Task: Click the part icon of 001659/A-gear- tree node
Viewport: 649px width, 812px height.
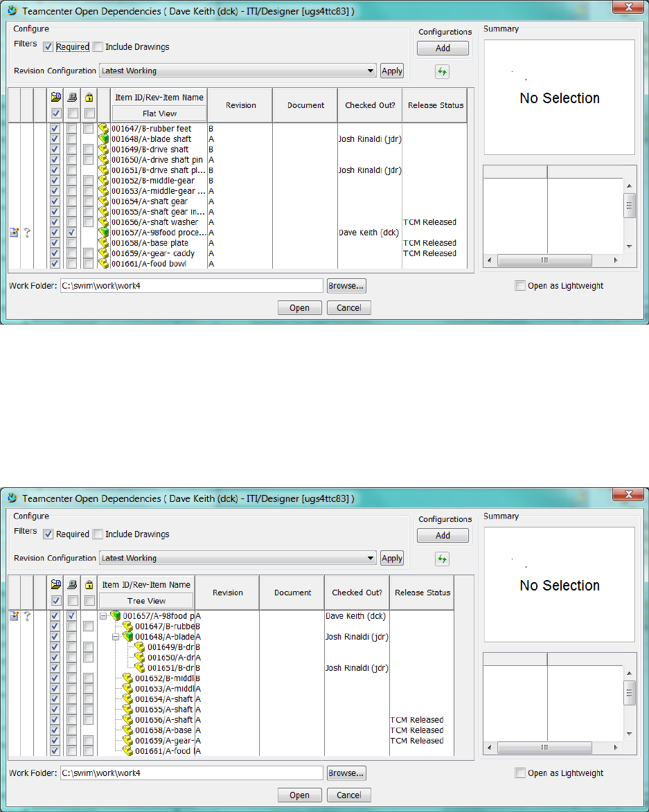Action: tap(127, 741)
